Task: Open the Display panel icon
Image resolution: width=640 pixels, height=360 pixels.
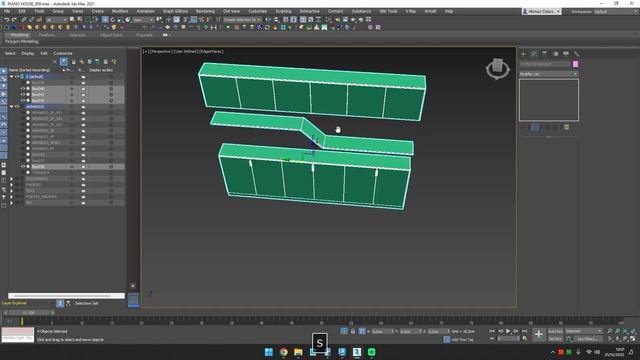Action: 566,54
